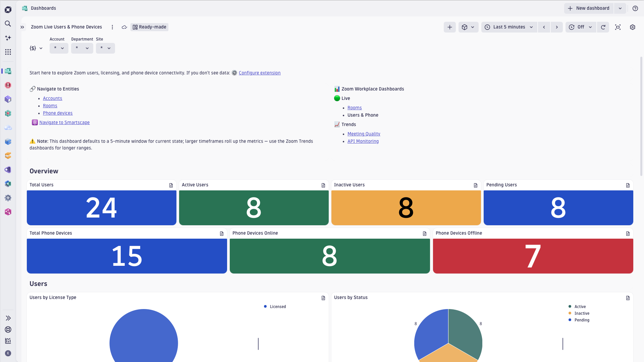
Task: Click the New dashboard button
Action: click(x=589, y=8)
